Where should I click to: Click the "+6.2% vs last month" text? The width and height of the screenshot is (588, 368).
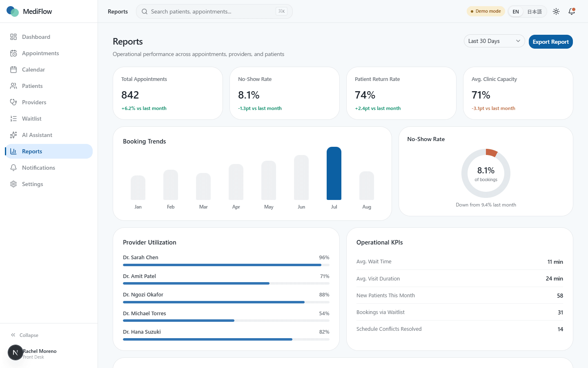tap(144, 108)
